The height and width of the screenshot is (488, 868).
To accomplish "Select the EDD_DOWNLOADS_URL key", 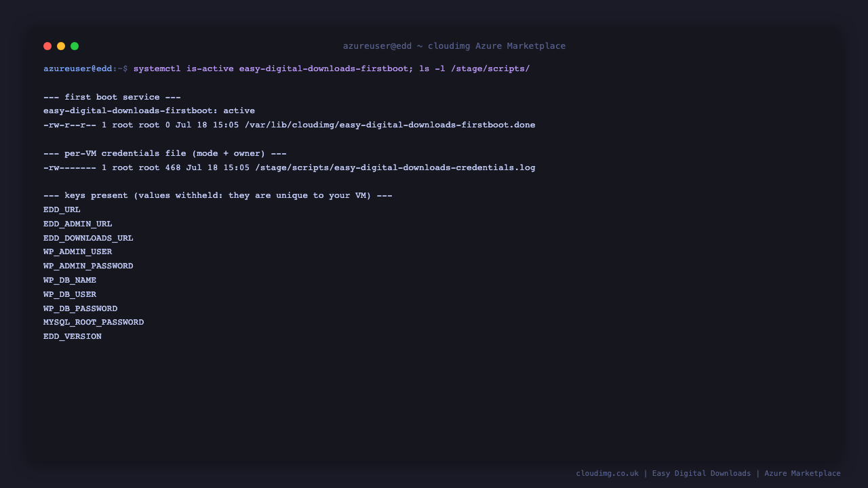I will click(88, 239).
